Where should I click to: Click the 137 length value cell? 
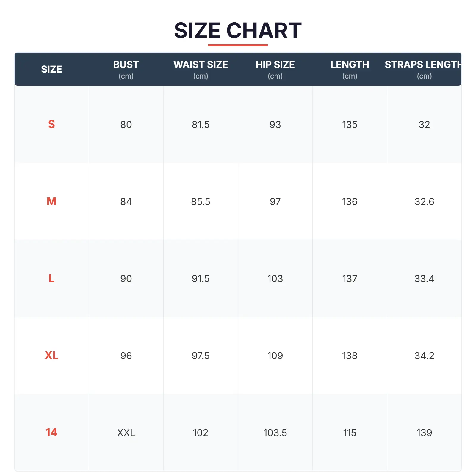(x=350, y=279)
